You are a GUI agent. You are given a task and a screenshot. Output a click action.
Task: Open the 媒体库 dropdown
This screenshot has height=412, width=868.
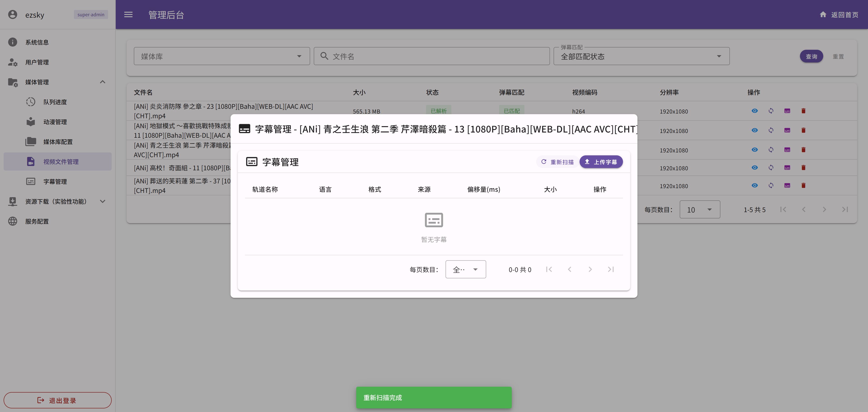(221, 56)
